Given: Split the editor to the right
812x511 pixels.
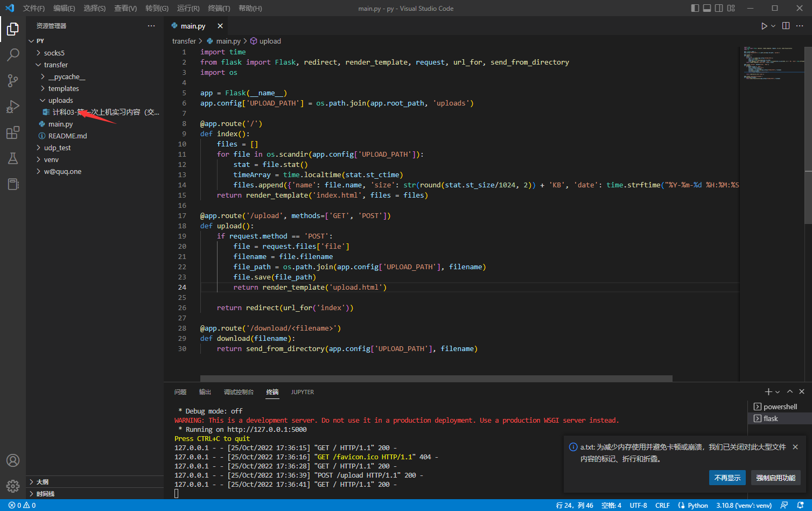Looking at the screenshot, I should [786, 26].
